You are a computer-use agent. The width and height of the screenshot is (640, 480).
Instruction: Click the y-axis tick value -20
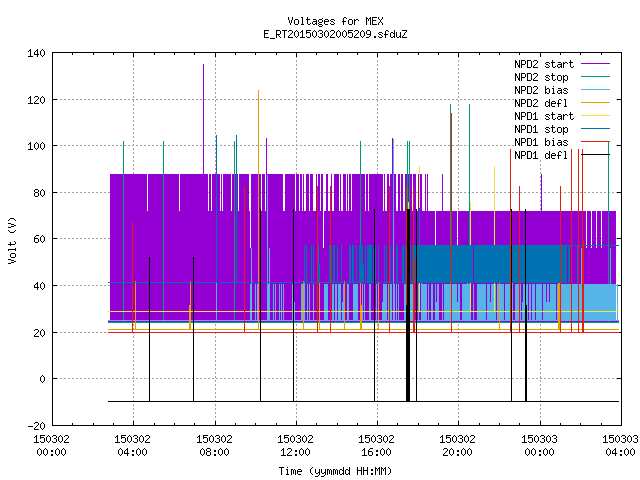tap(36, 426)
